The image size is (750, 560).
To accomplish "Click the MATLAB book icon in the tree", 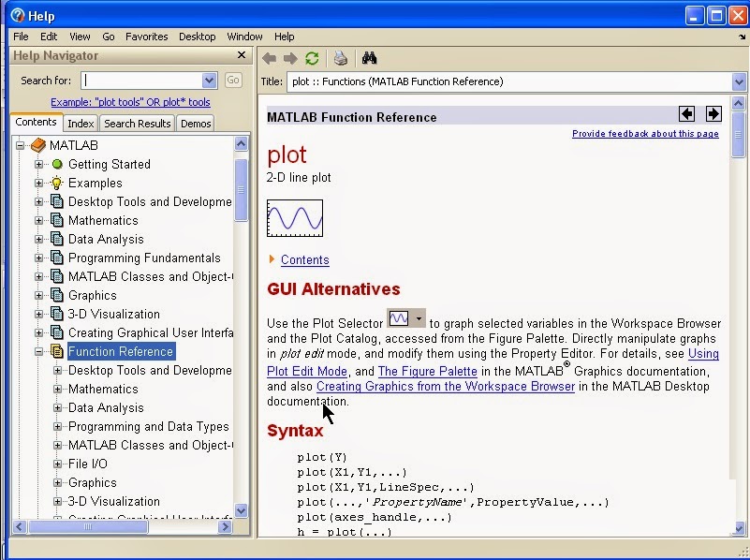I will [x=37, y=145].
